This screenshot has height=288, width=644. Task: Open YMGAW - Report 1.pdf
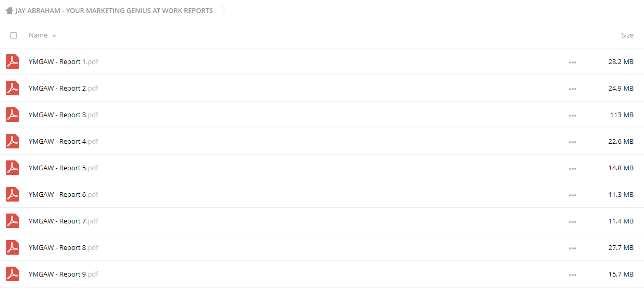click(63, 61)
